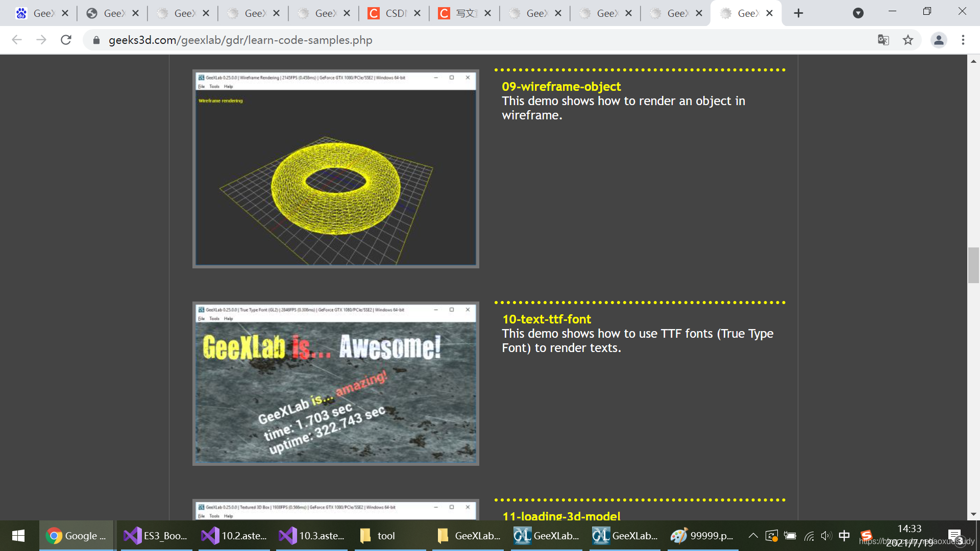Open Google Translate icon in address bar

(883, 40)
